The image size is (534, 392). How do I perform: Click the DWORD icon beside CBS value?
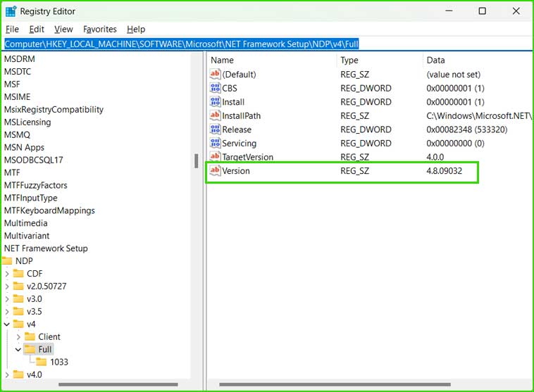215,88
